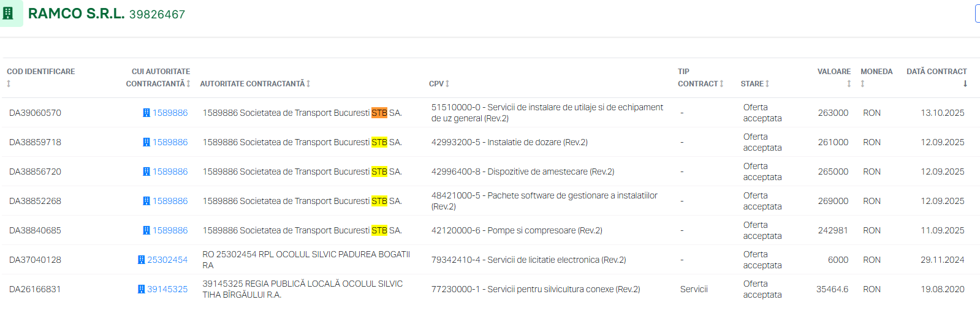Click building icon beside 25302454
980x313 pixels.
pos(142,260)
